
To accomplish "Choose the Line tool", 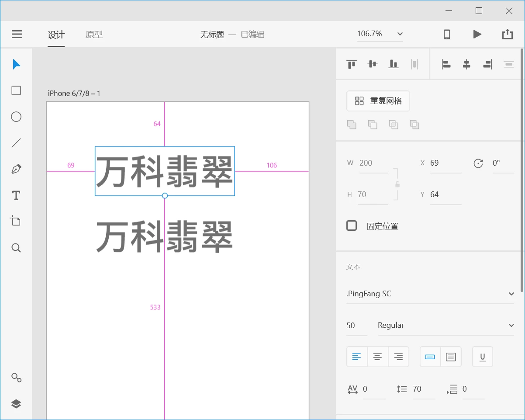I will pos(16,143).
